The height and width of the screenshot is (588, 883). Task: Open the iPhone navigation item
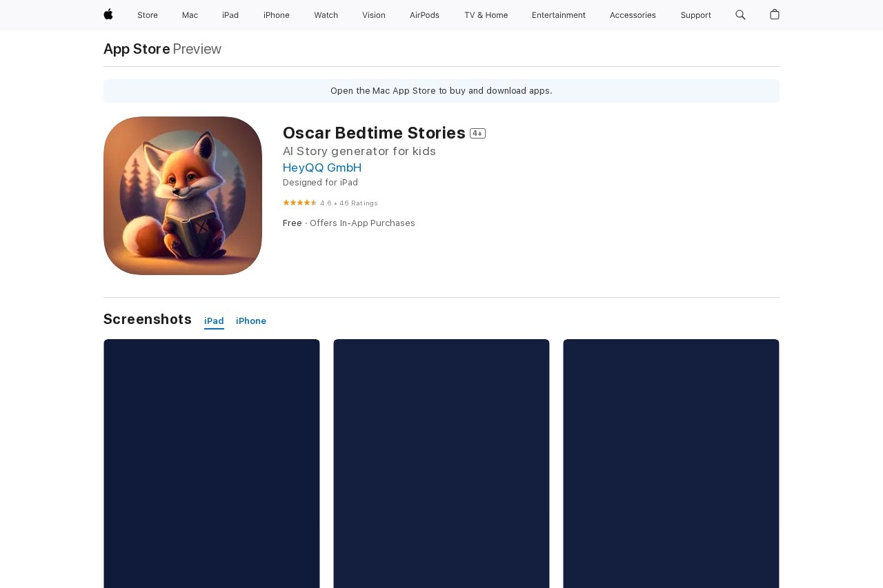[x=277, y=15]
